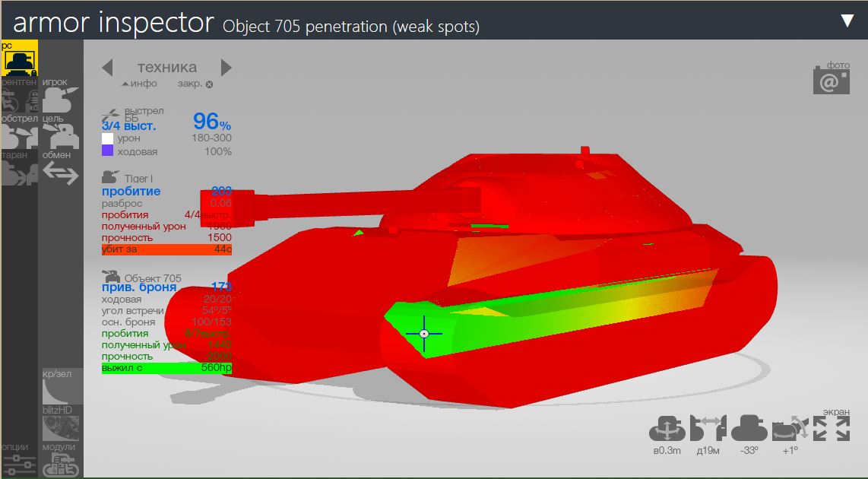Click the orange убит за 44с bar
Screen dimensions: 868x479
coord(166,249)
